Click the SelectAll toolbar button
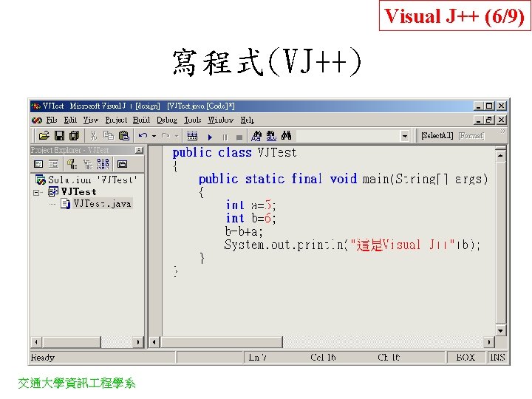This screenshot has height=399, width=532. (437, 136)
